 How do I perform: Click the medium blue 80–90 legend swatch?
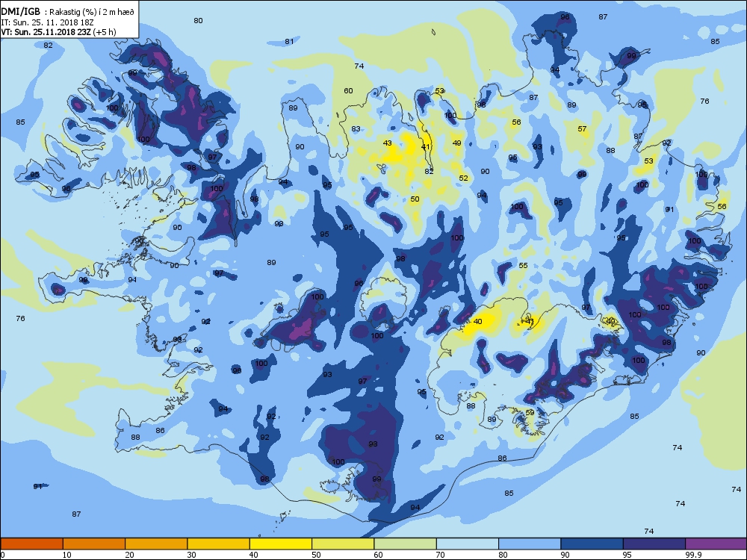[530, 544]
